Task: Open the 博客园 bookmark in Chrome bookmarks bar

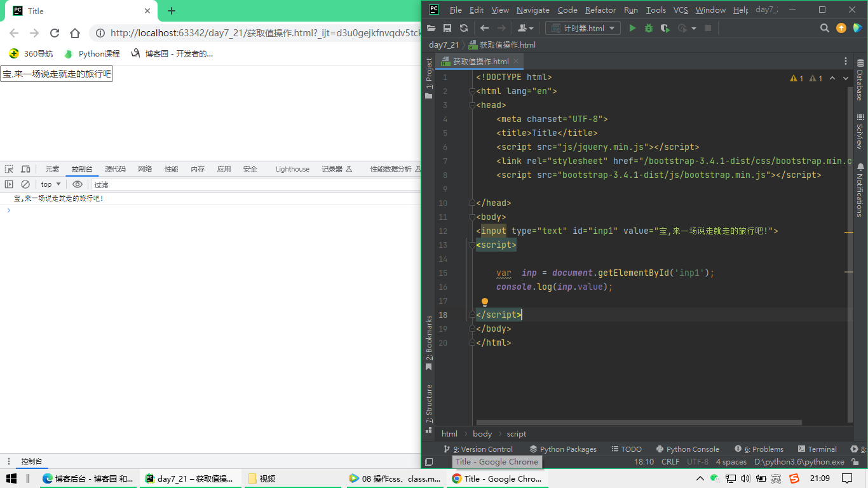Action: [172, 54]
